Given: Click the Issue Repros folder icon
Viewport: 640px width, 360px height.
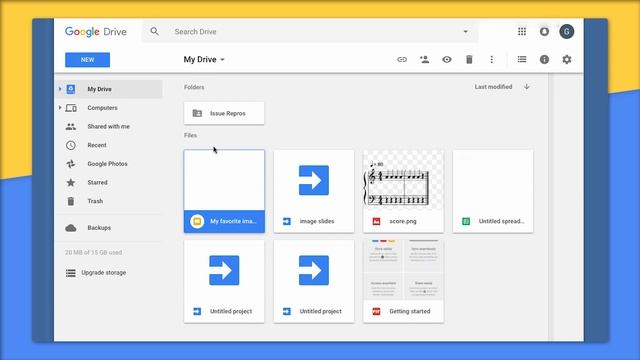Looking at the screenshot, I should click(197, 113).
